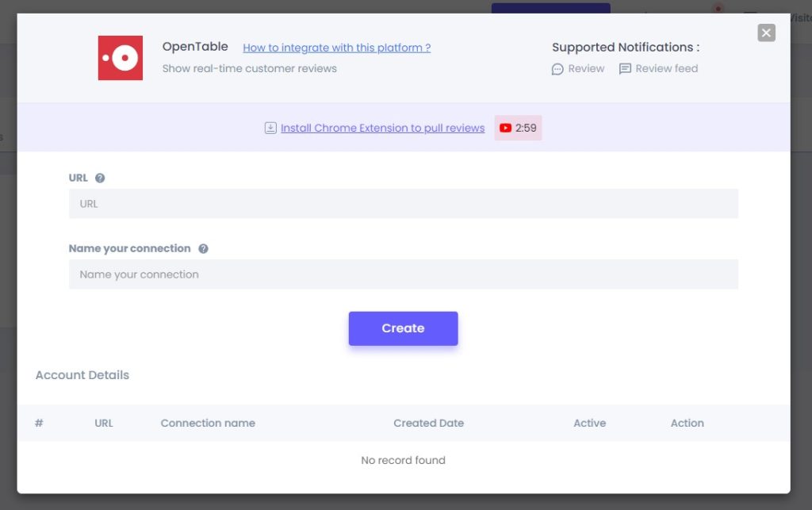Click the Review chat-bubble icon
The image size is (812, 510).
pos(557,69)
